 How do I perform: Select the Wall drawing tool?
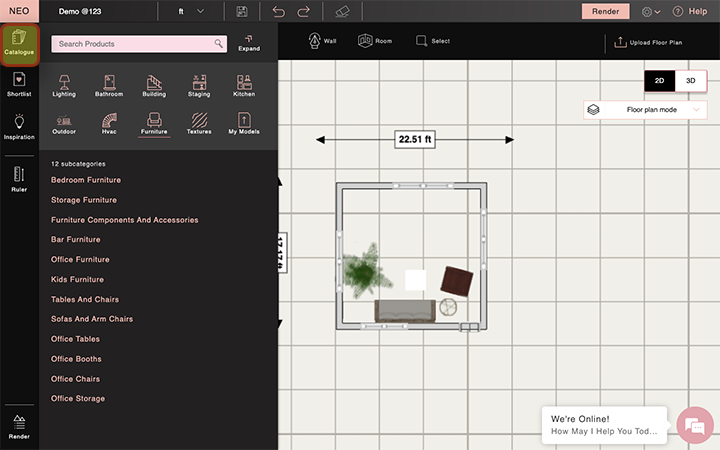pyautogui.click(x=322, y=41)
